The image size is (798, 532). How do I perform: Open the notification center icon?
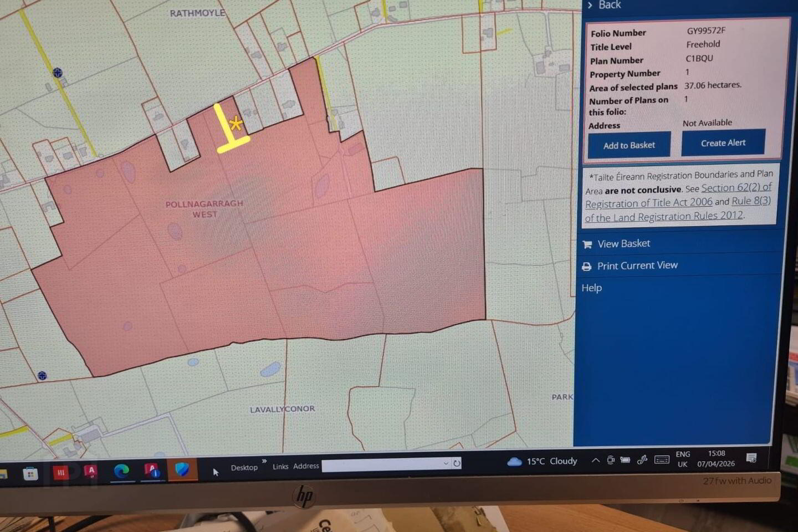(751, 458)
